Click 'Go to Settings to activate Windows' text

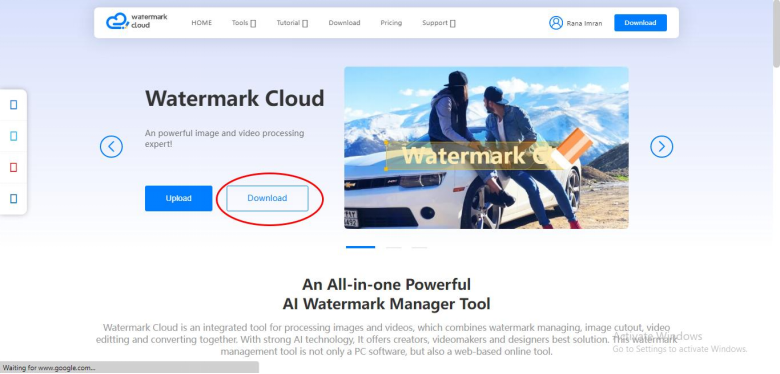point(680,349)
